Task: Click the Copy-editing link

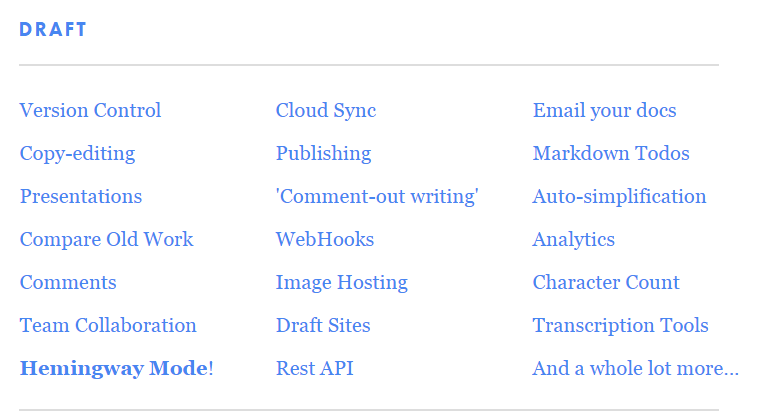Action: pyautogui.click(x=77, y=154)
